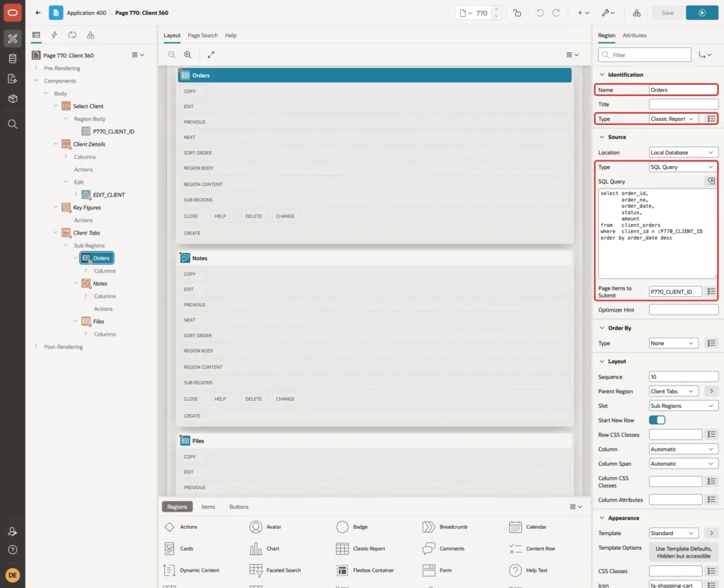Image resolution: width=724 pixels, height=588 pixels.
Task: Open the Utilities wrench dropdown
Action: click(608, 13)
